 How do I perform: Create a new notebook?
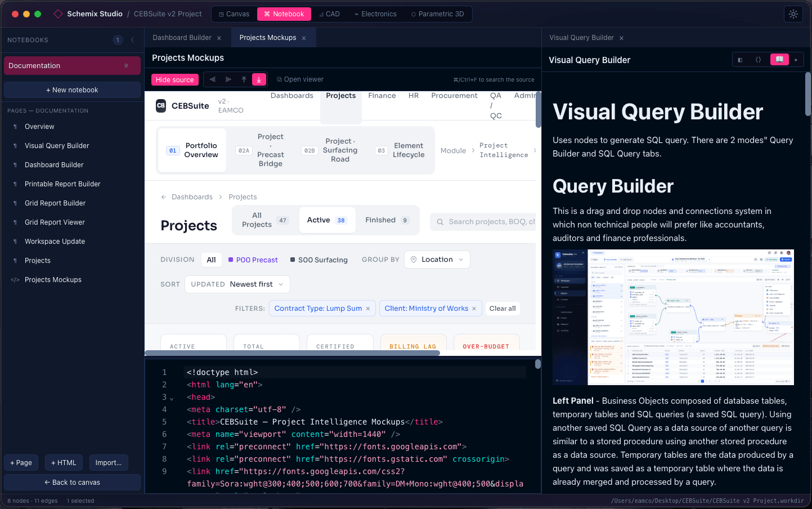72,90
